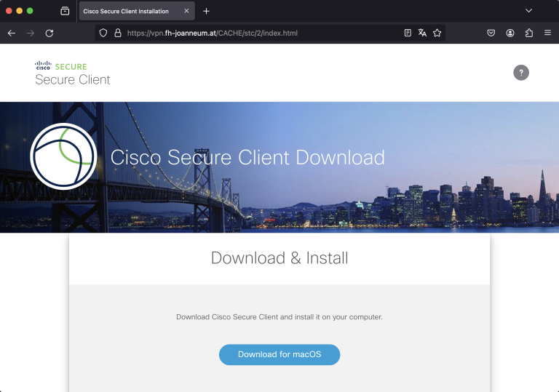Show site security info via the padlock icon
Viewport: 559px width, 392px height.
(117, 33)
